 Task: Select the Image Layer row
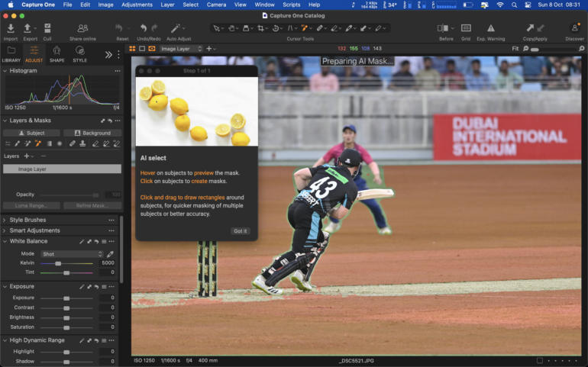point(62,169)
